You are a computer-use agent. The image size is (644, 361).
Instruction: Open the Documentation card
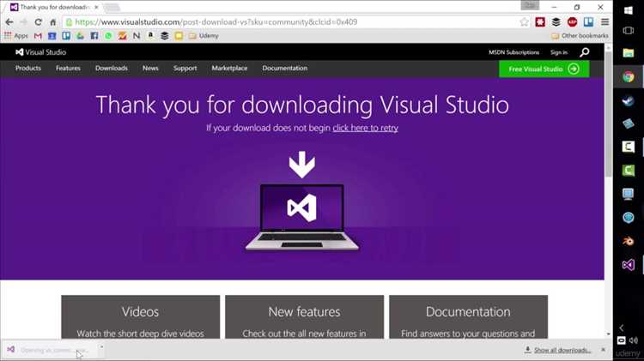click(468, 316)
